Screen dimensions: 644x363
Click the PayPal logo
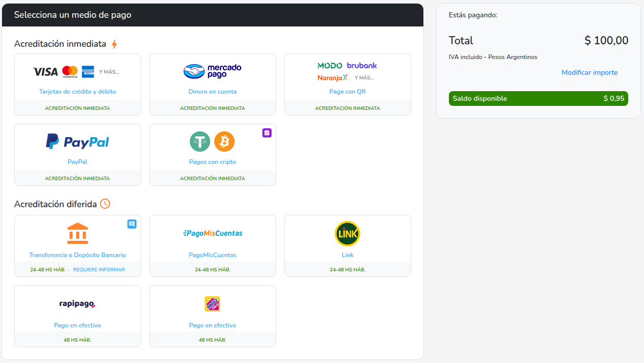77,142
